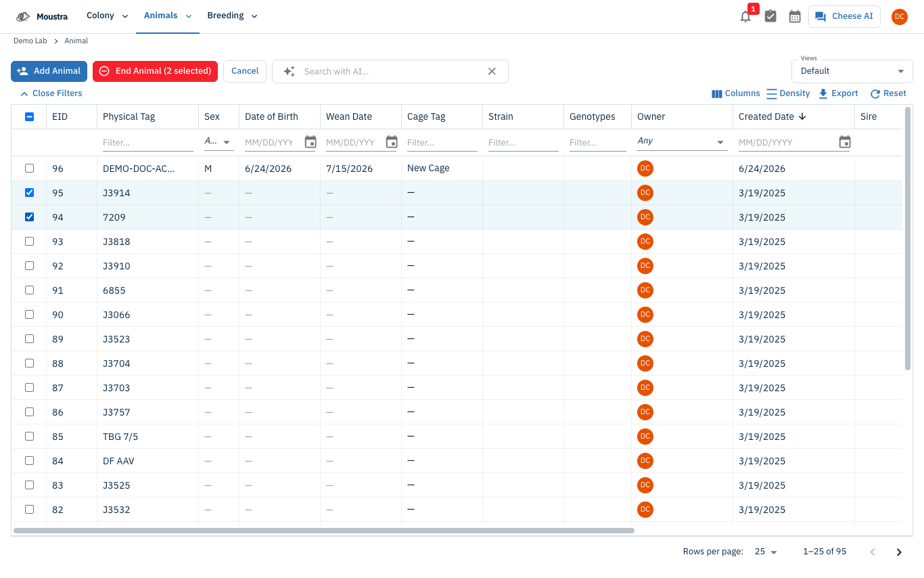Open the notifications bell icon
This screenshot has height=578, width=924.
tap(745, 17)
